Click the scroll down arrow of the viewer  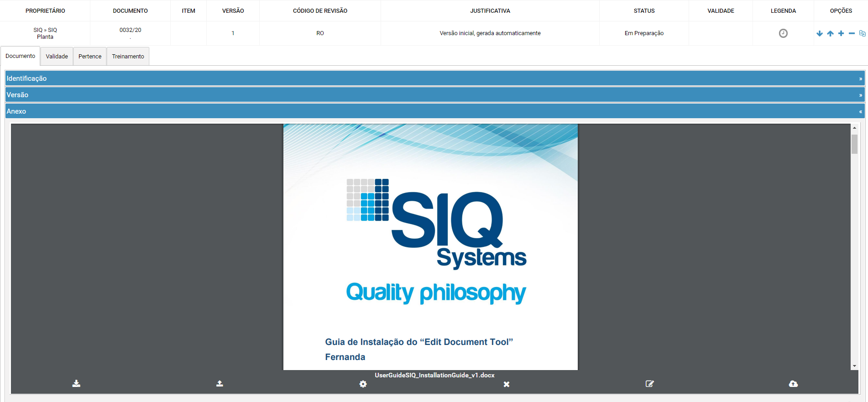(854, 366)
